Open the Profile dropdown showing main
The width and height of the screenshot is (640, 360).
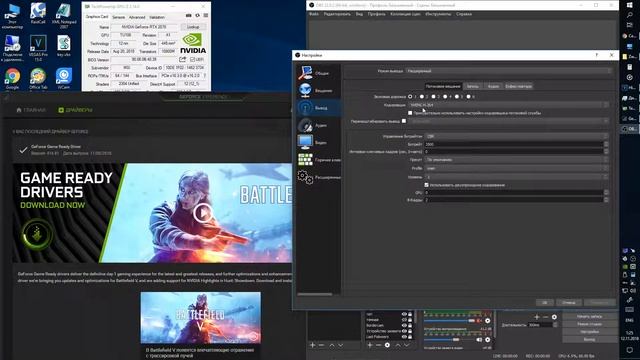516,168
